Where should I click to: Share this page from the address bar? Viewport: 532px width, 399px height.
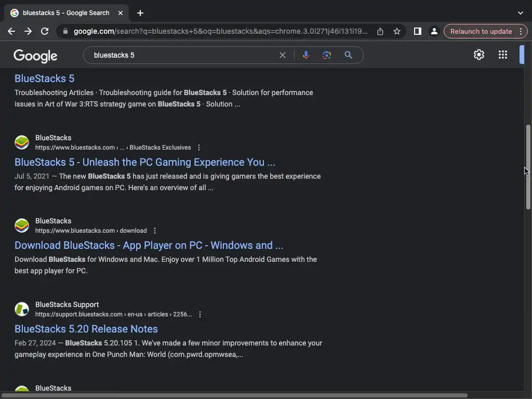(x=380, y=31)
